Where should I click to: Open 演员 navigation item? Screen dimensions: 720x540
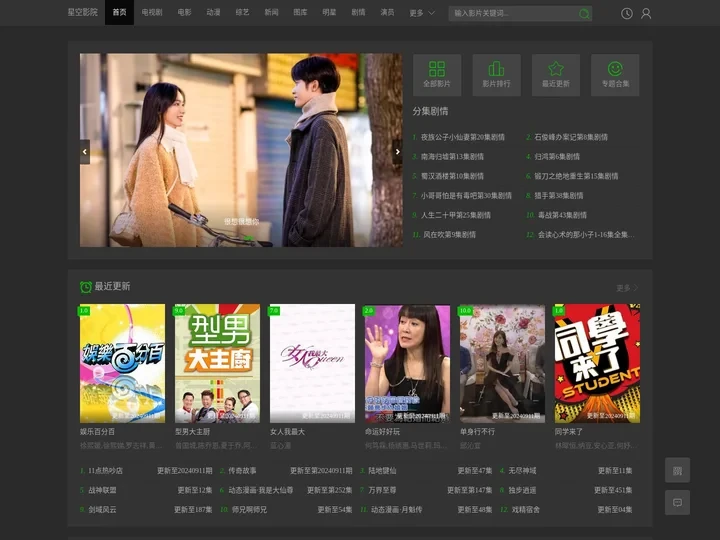387,12
